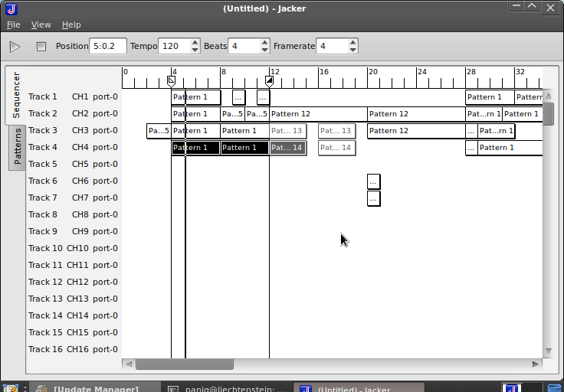Select the second small ... block on Track 1
Viewport: 564px width, 392px height.
(x=263, y=97)
